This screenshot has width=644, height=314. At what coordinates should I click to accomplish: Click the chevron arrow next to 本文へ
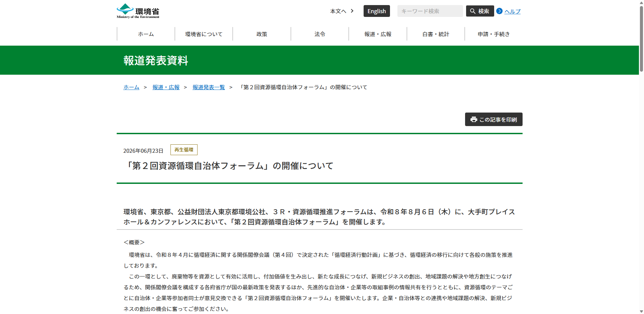[352, 11]
